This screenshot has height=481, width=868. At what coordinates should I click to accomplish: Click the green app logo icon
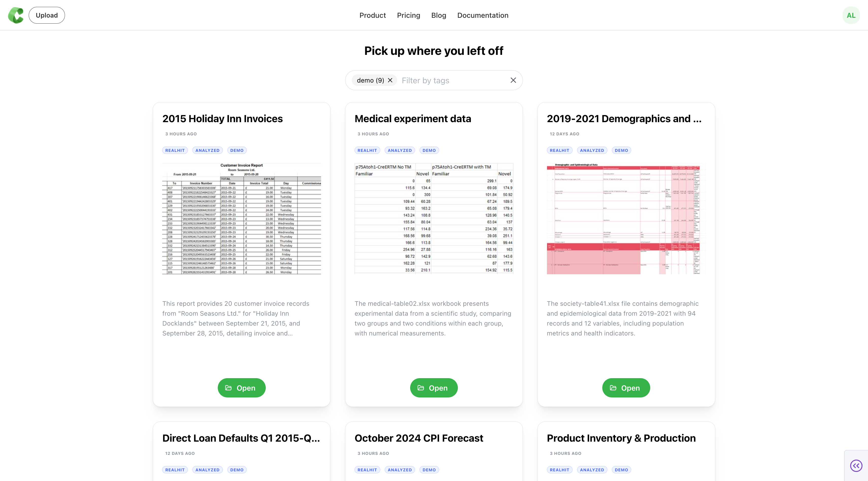(16, 15)
